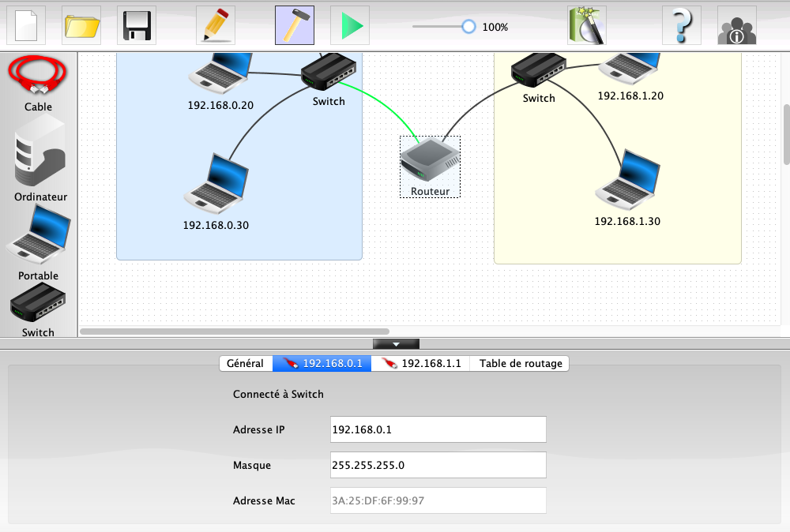
Task: Open a file with the folder icon
Action: point(81,25)
